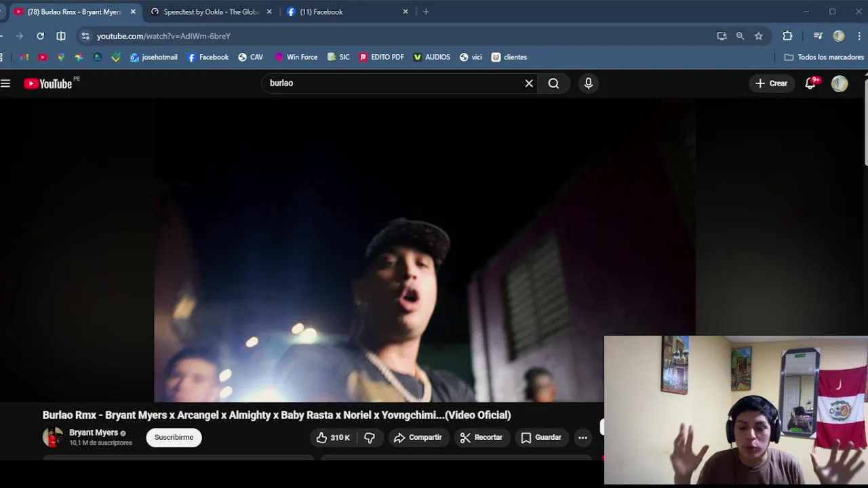The width and height of the screenshot is (868, 488).
Task: Open Bryant Myers channel avatar
Action: (53, 438)
